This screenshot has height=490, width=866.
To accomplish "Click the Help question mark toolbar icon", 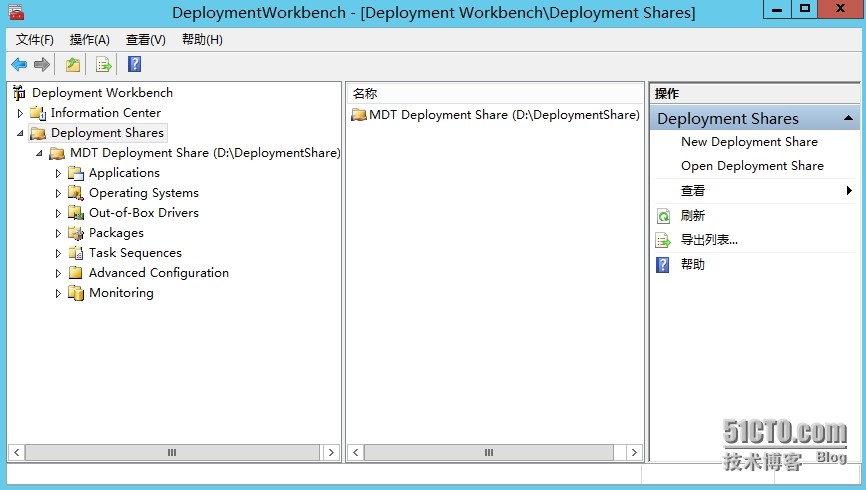I will pyautogui.click(x=134, y=64).
